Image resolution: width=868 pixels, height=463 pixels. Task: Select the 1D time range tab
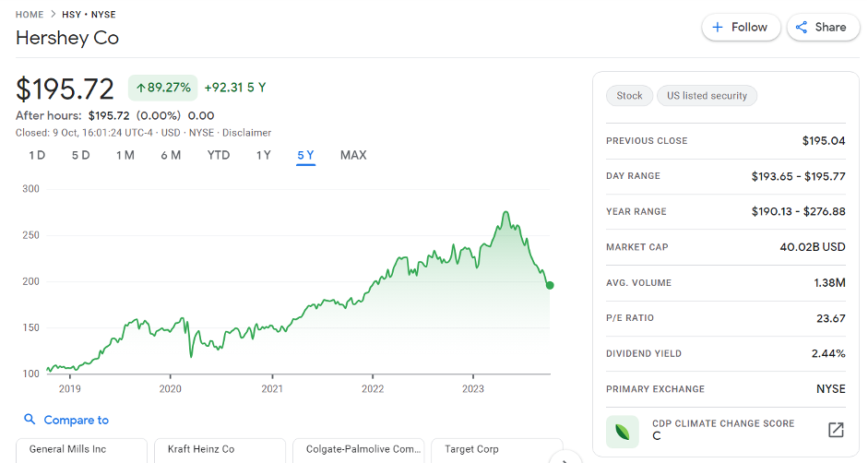click(x=37, y=155)
